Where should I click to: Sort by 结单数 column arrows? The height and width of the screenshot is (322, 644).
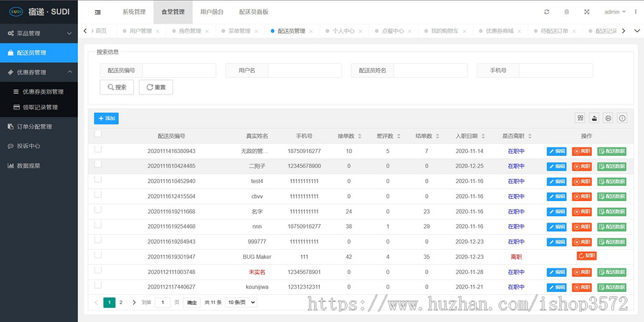pos(437,136)
